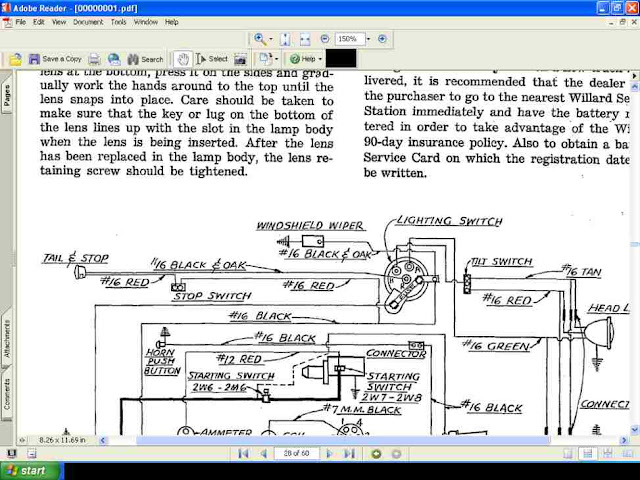The image size is (640, 480).
Task: Switch to Continuous page layout
Action: point(588,454)
